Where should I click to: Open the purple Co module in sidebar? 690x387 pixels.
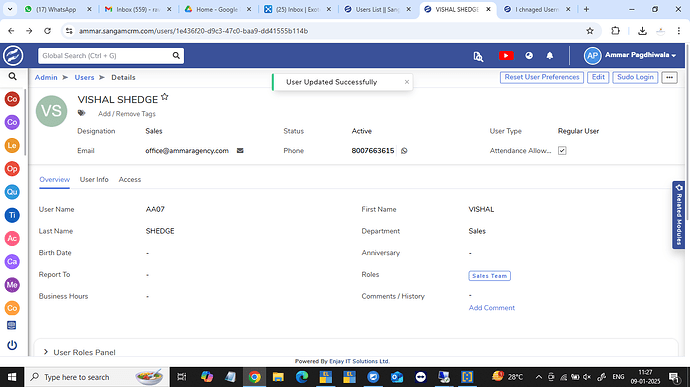point(12,122)
